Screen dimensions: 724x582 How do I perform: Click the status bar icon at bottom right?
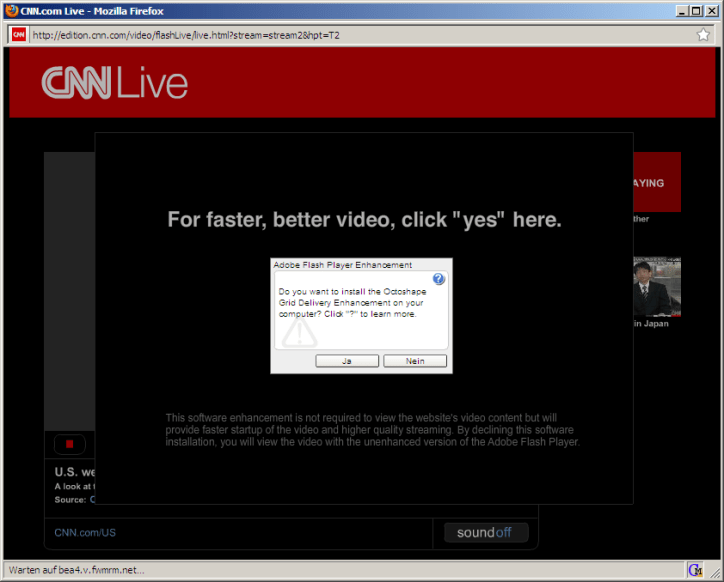point(695,570)
